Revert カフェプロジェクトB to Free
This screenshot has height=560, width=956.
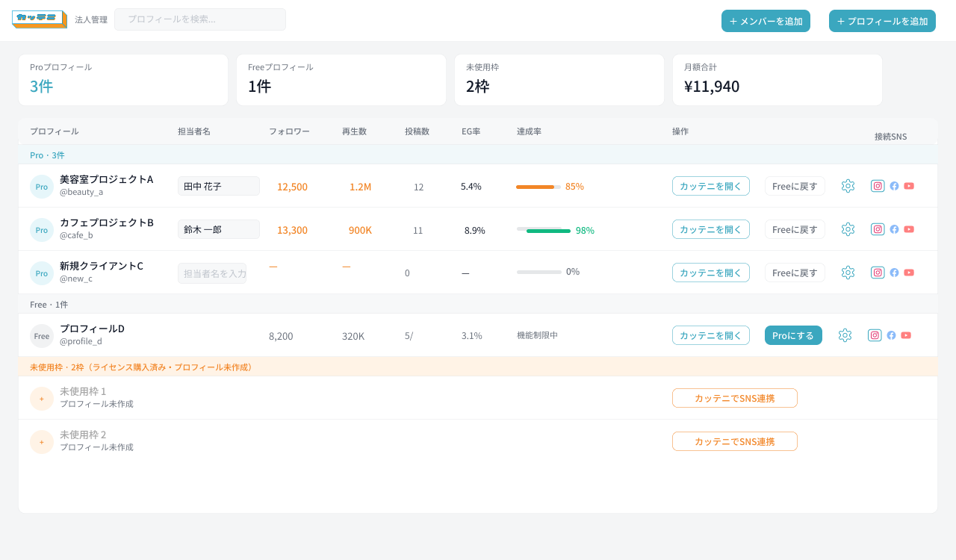[795, 229]
